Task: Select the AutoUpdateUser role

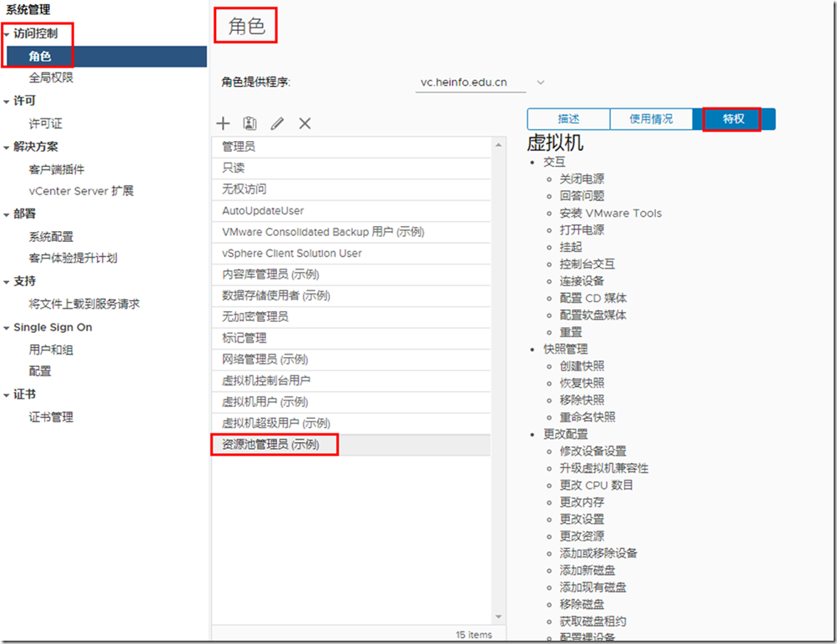Action: 351,211
